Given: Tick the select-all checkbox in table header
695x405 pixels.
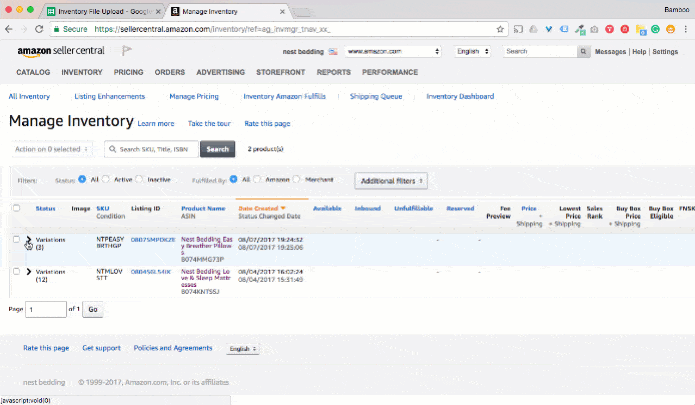Looking at the screenshot, I should [x=16, y=208].
